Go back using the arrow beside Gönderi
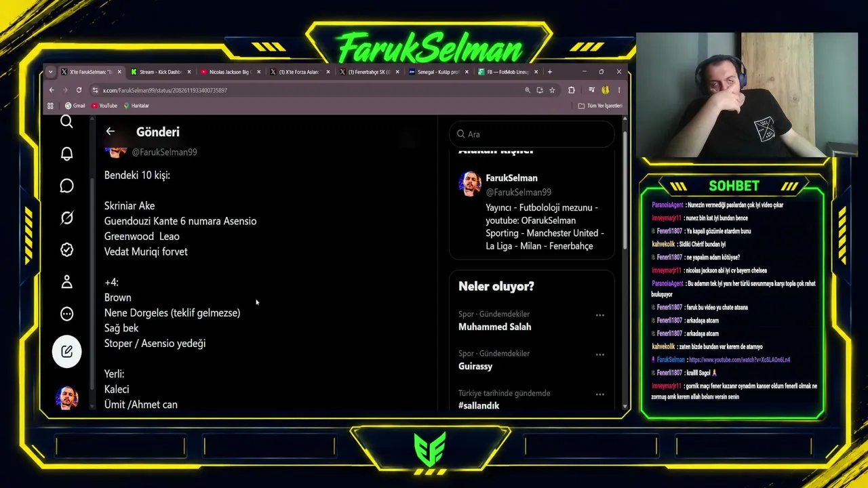 click(x=110, y=131)
